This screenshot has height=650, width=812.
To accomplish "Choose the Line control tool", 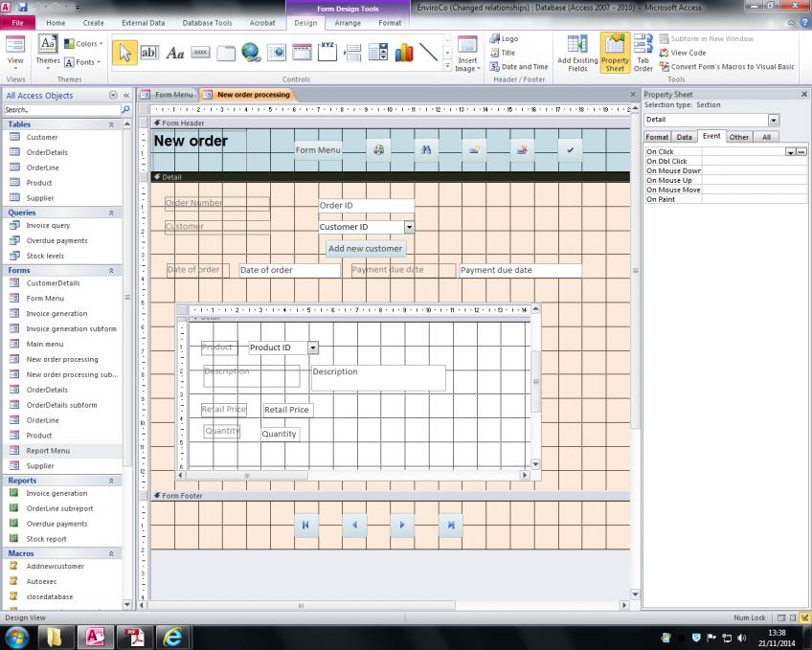I will coord(429,53).
